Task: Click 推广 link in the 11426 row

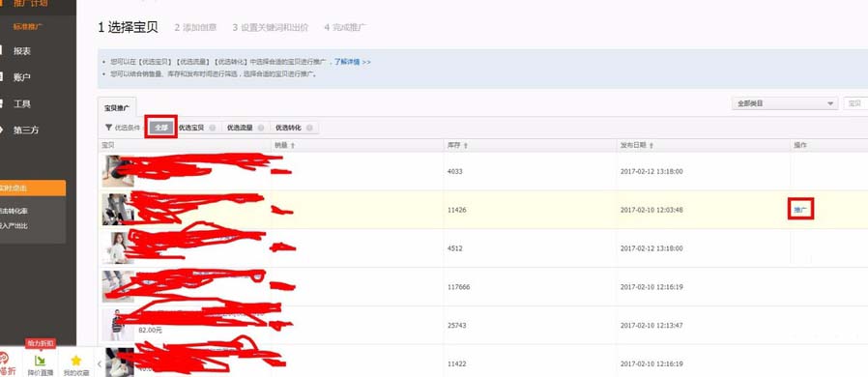Action: tap(800, 210)
